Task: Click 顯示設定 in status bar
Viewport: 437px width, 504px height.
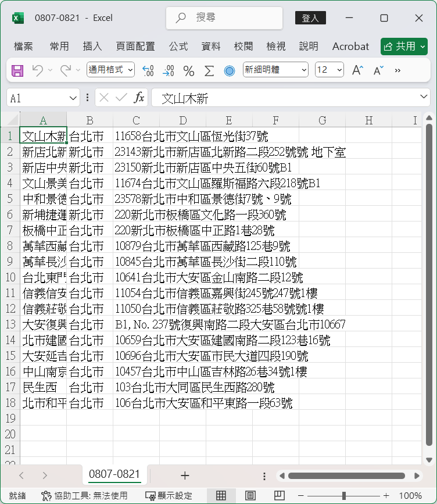Action: pos(169,496)
